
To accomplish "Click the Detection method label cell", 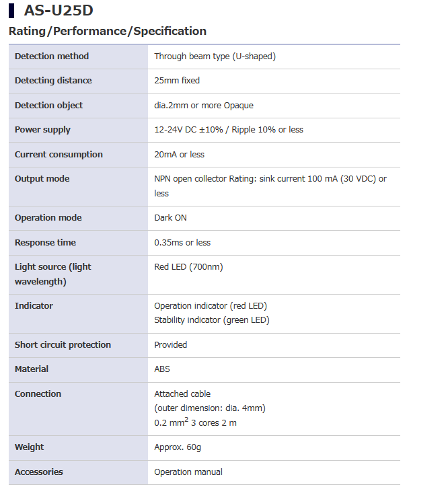I will point(78,57).
